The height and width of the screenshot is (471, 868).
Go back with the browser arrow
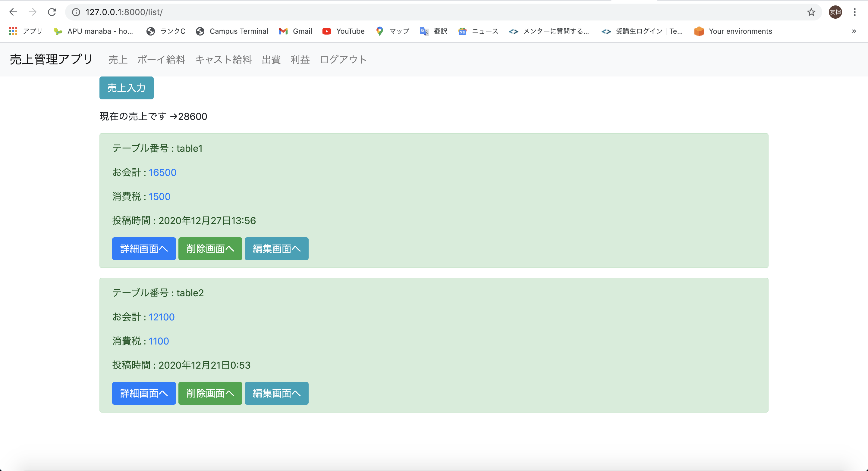(13, 12)
